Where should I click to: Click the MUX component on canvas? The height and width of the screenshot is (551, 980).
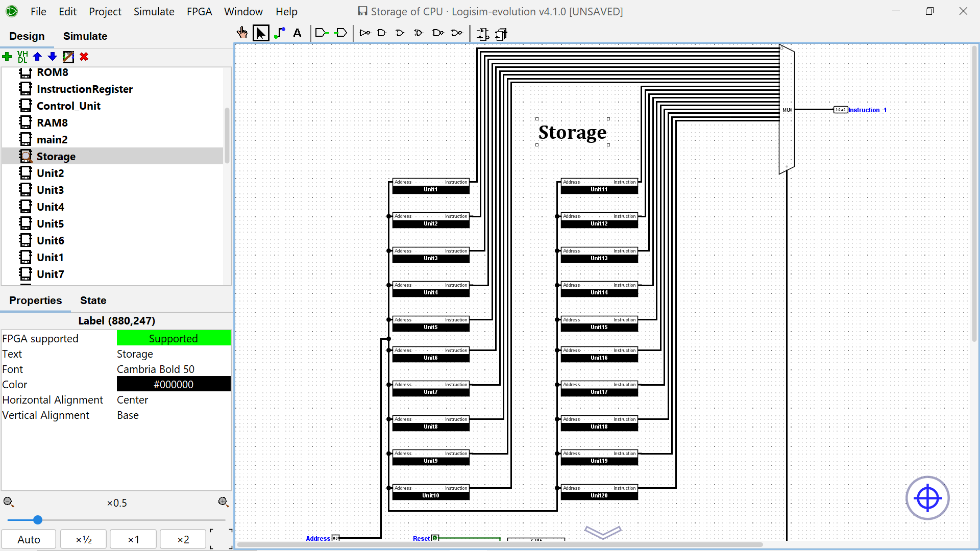[787, 110]
